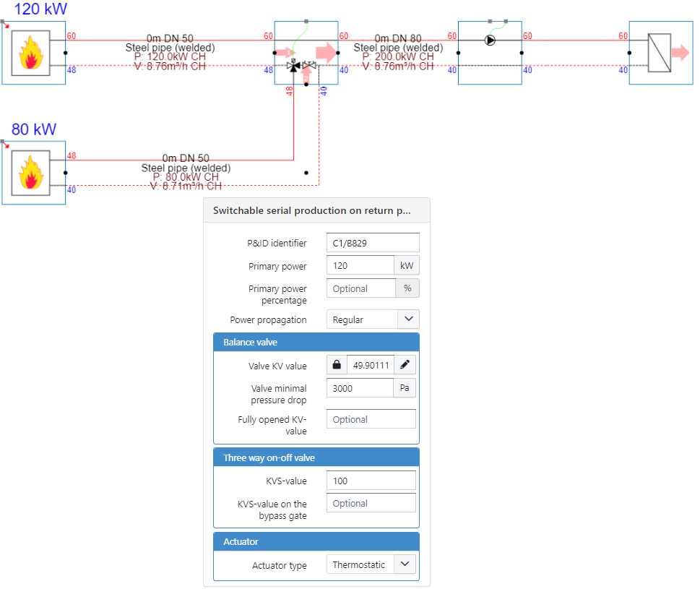Click the KVS-value input field

(371, 481)
